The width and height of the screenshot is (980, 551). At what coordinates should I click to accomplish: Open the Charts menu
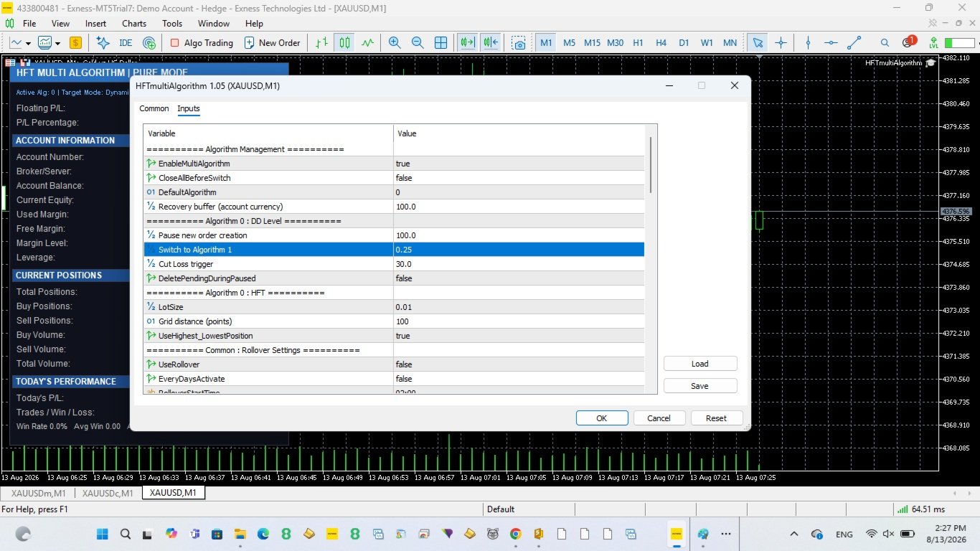(x=134, y=24)
